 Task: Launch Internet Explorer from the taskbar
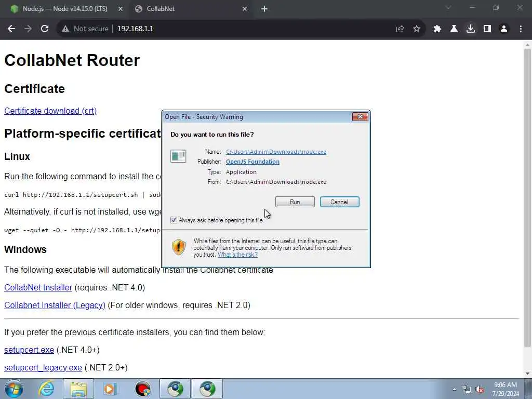pos(46,389)
